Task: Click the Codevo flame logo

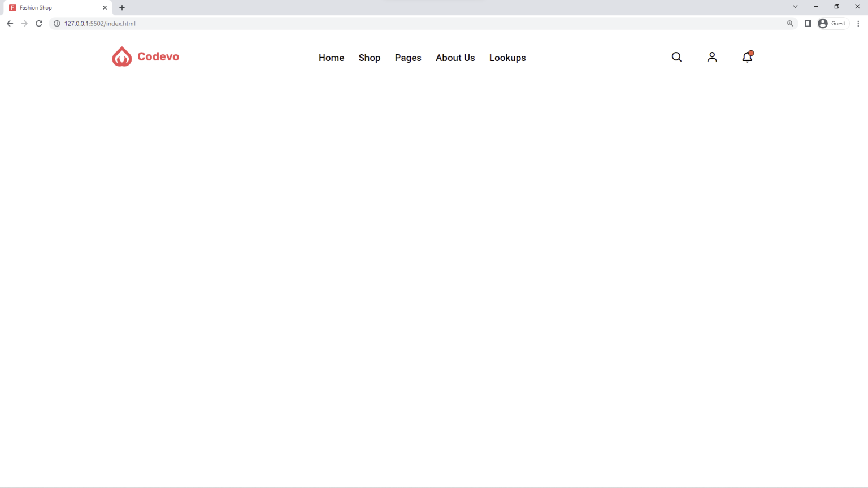Action: pos(121,56)
